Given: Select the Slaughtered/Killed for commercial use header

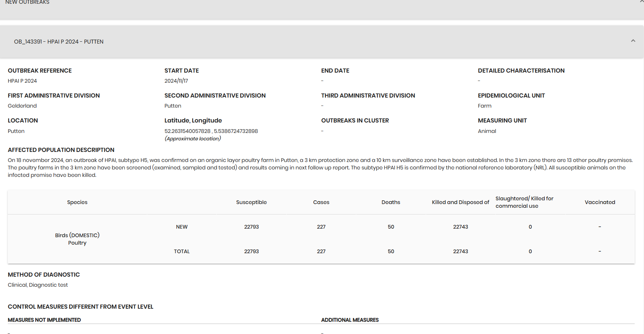Looking at the screenshot, I should pyautogui.click(x=524, y=202).
